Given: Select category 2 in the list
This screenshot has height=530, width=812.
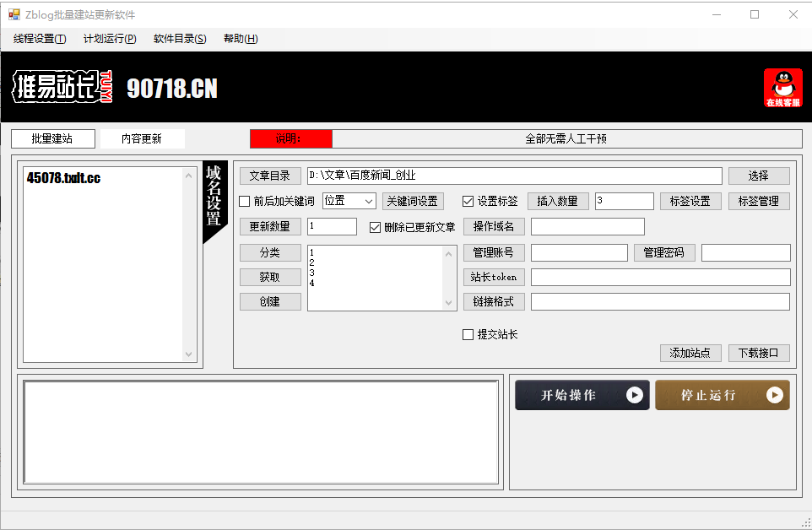Looking at the screenshot, I should [x=311, y=263].
